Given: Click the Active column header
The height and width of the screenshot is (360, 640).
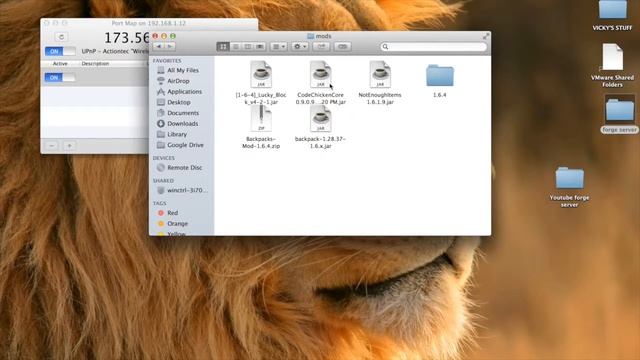Looking at the screenshot, I should tap(60, 64).
